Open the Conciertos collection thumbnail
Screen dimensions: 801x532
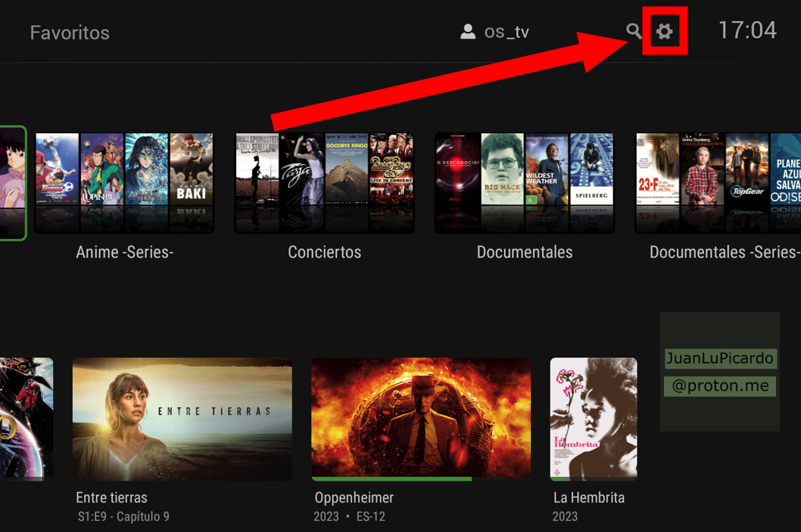pos(324,182)
